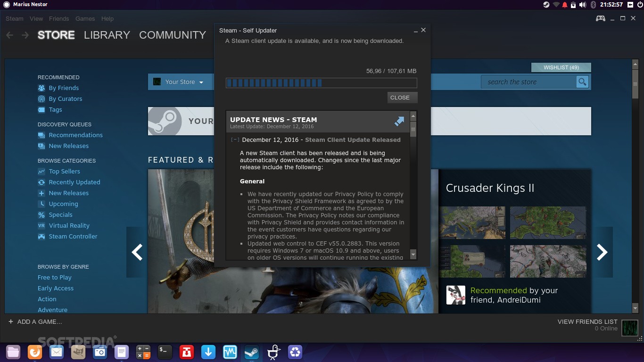The width and height of the screenshot is (644, 362).
Task: Open the Steam menu
Action: (15, 19)
